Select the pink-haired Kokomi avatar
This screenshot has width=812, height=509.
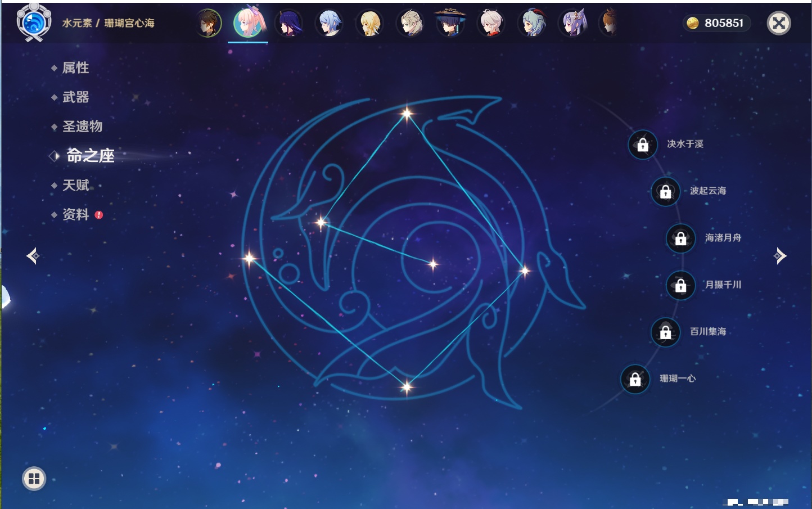click(249, 22)
